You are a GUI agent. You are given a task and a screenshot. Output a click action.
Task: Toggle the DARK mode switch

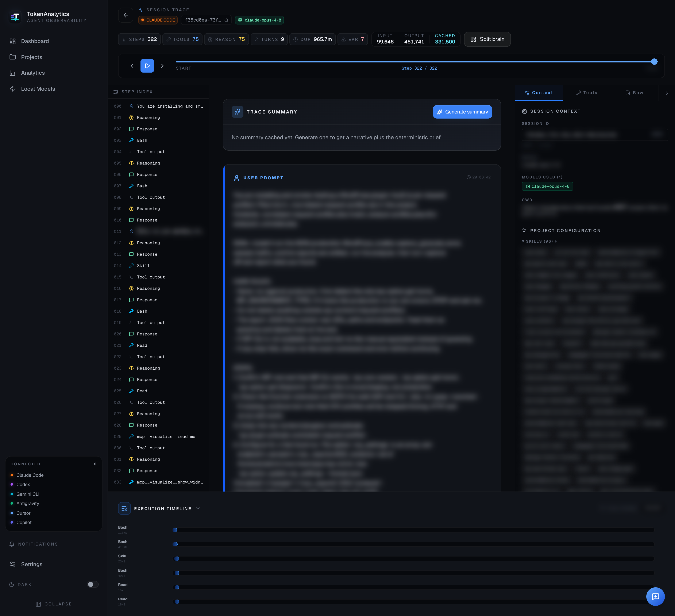(x=93, y=584)
